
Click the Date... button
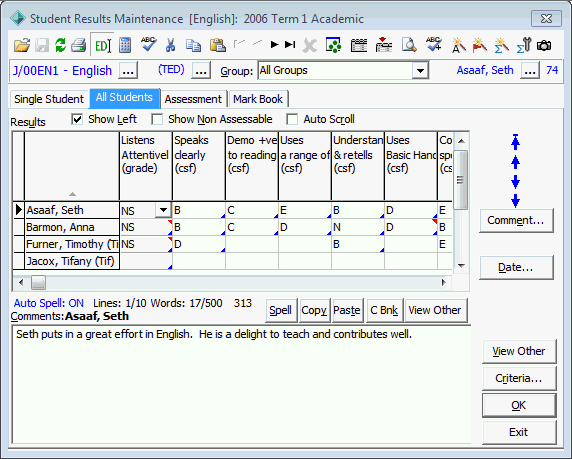click(x=516, y=267)
